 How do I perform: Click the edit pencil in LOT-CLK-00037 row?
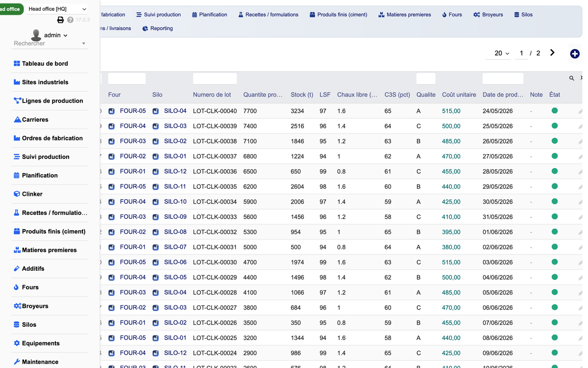click(580, 157)
